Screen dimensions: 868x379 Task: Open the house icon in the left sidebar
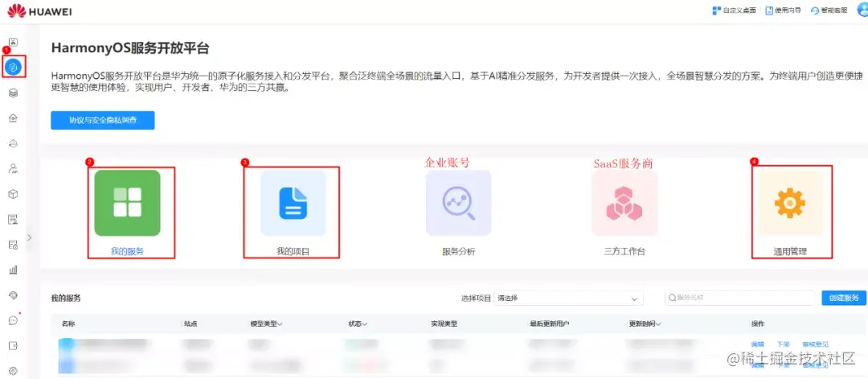tap(14, 118)
